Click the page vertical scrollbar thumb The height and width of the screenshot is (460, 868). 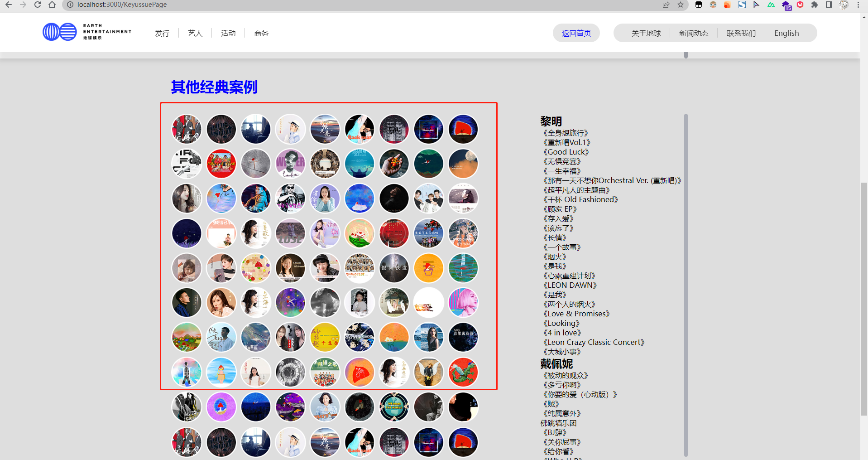864,298
